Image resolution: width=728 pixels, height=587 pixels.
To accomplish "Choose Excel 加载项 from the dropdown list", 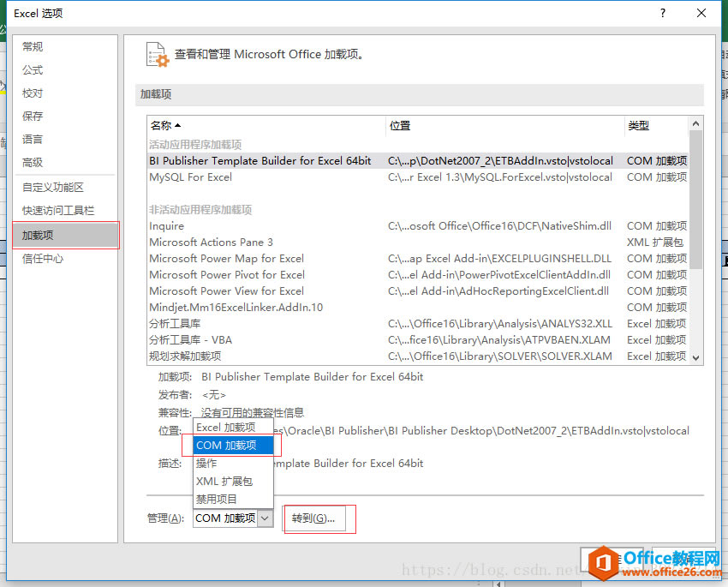I will click(233, 428).
